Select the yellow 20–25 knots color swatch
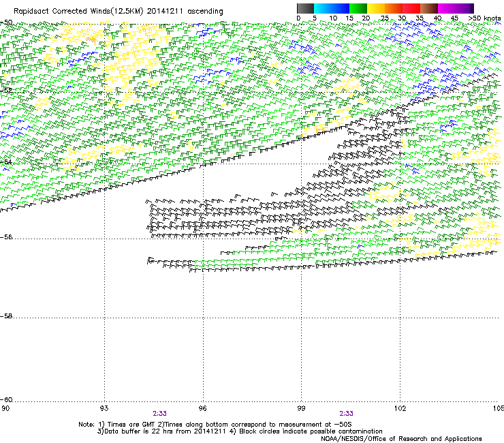Image resolution: width=504 pixels, height=443 pixels. (x=376, y=8)
